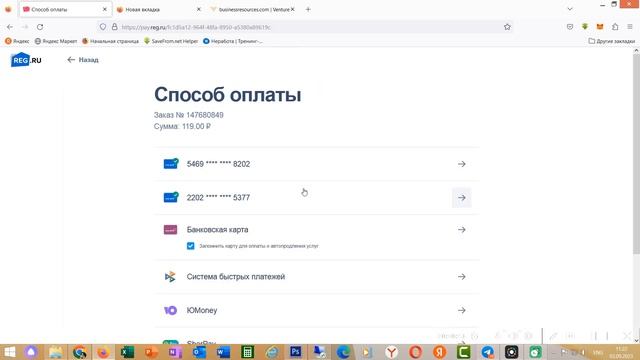This screenshot has width=640, height=360.
Task: Click the Банковская карта purple card icon
Action: [170, 230]
